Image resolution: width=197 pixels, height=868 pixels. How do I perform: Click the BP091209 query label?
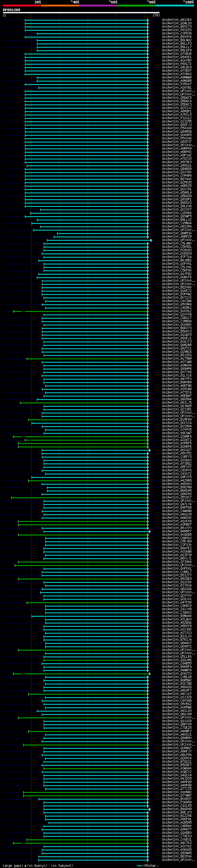pyautogui.click(x=11, y=10)
